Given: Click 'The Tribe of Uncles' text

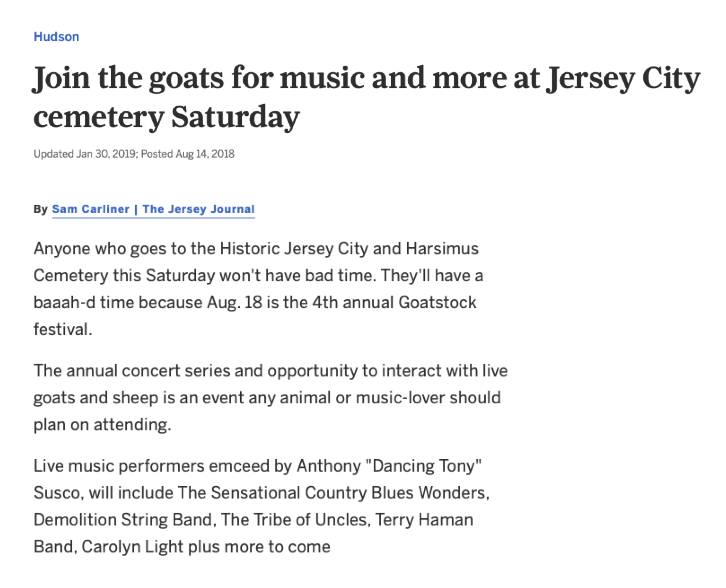Looking at the screenshot, I should point(294,520).
